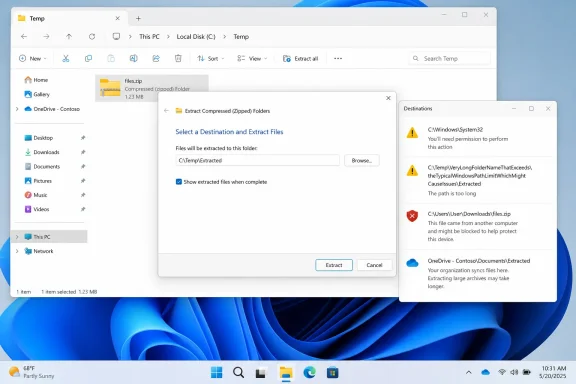Image resolution: width=576 pixels, height=384 pixels.
Task: Open the New dropdown menu
Action: (x=33, y=58)
